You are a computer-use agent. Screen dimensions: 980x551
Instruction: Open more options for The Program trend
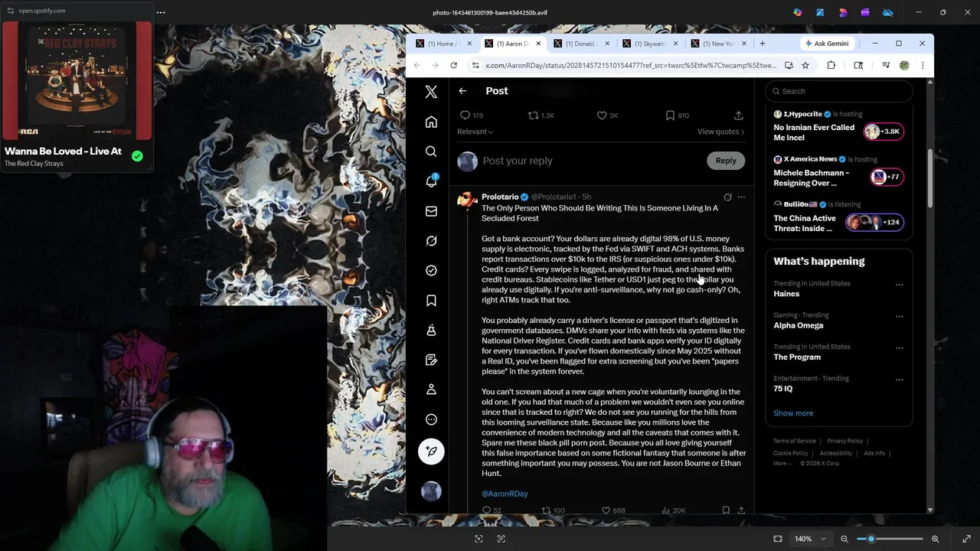(900, 347)
